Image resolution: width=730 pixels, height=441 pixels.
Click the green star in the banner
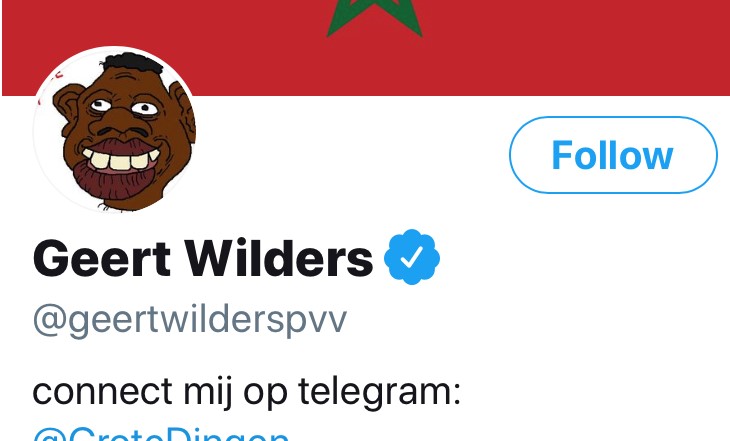click(374, 18)
